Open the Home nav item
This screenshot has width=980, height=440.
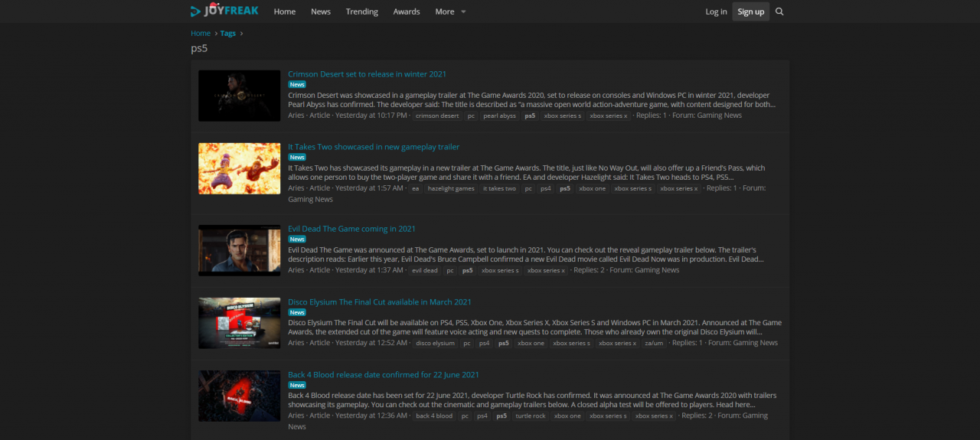[x=285, y=11]
